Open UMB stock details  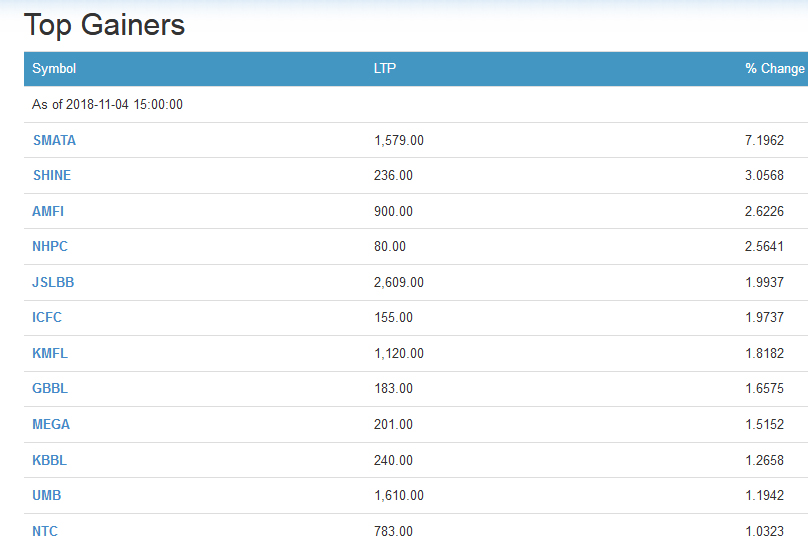click(x=47, y=495)
